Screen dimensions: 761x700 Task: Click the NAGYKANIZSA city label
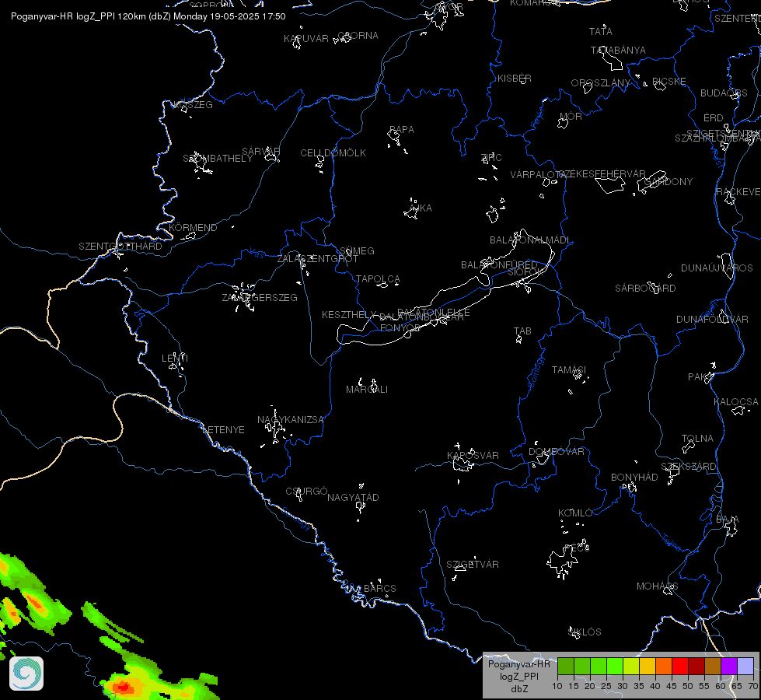click(x=290, y=420)
